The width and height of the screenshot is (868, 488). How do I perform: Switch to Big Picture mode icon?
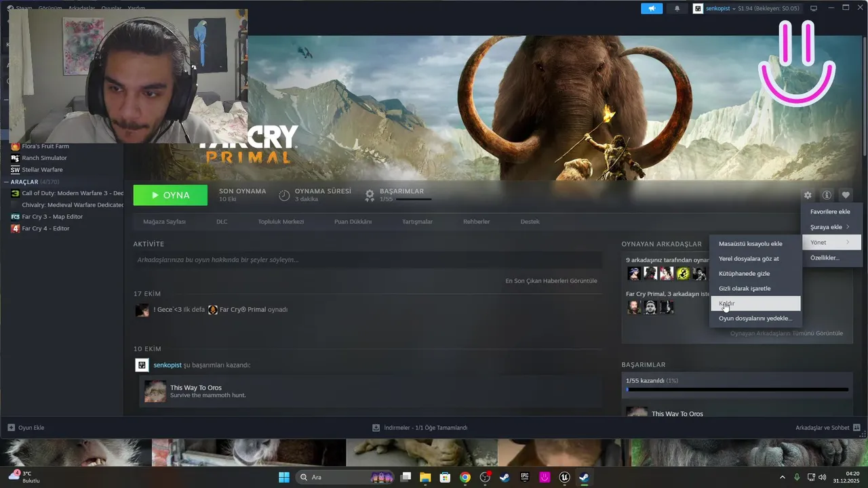813,8
